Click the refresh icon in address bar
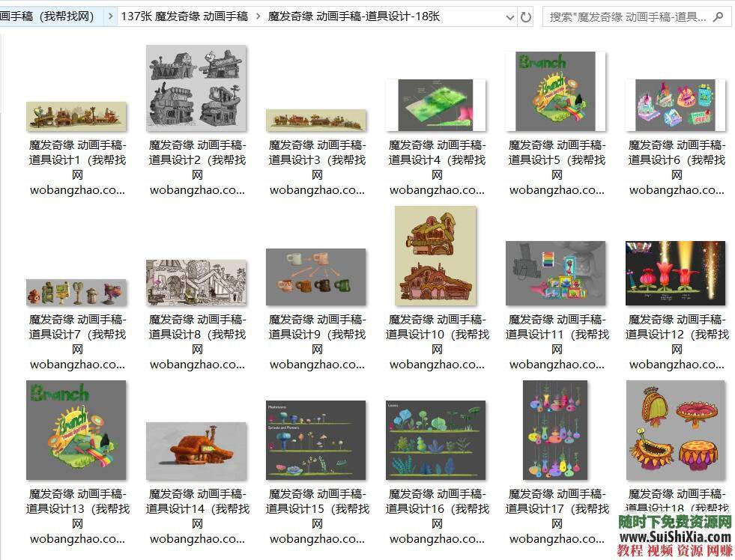This screenshot has width=735, height=560. click(526, 18)
